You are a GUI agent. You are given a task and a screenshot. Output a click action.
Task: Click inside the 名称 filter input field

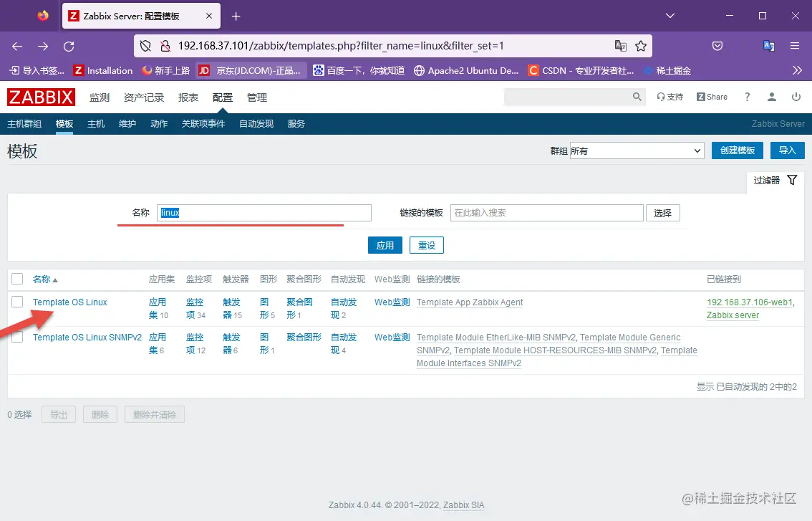tap(264, 213)
